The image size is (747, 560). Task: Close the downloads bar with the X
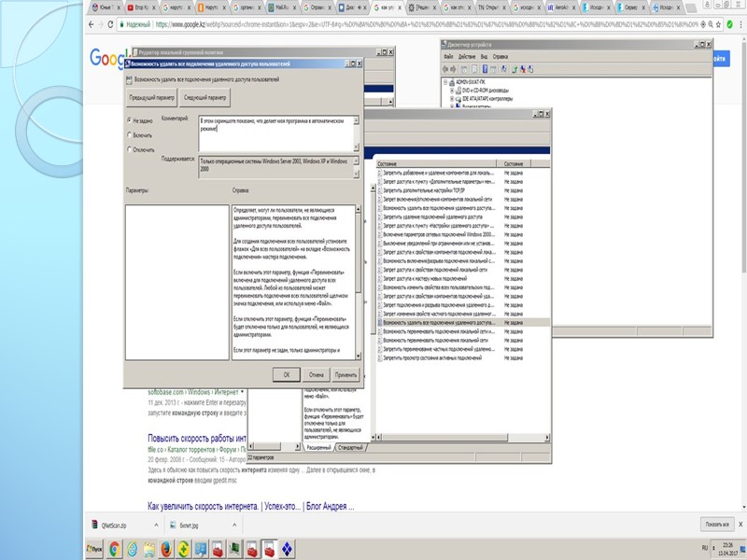(x=740, y=525)
